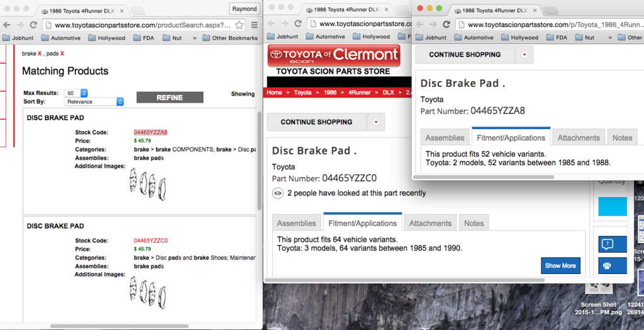This screenshot has height=330, width=644.
Task: Click the printer icon button
Action: pyautogui.click(x=613, y=265)
